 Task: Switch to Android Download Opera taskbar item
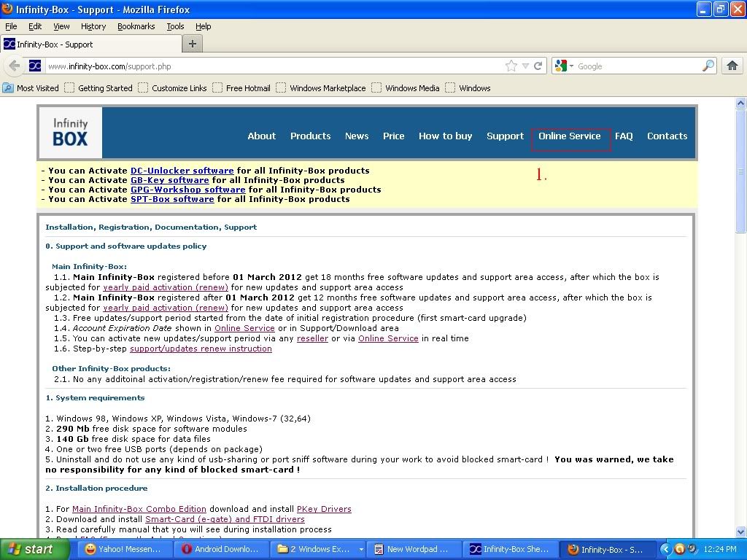(x=220, y=550)
